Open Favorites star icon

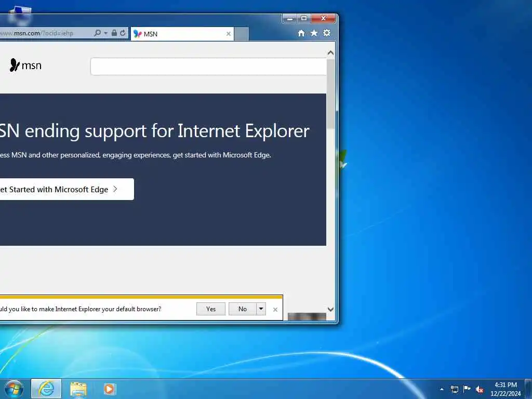click(x=314, y=33)
